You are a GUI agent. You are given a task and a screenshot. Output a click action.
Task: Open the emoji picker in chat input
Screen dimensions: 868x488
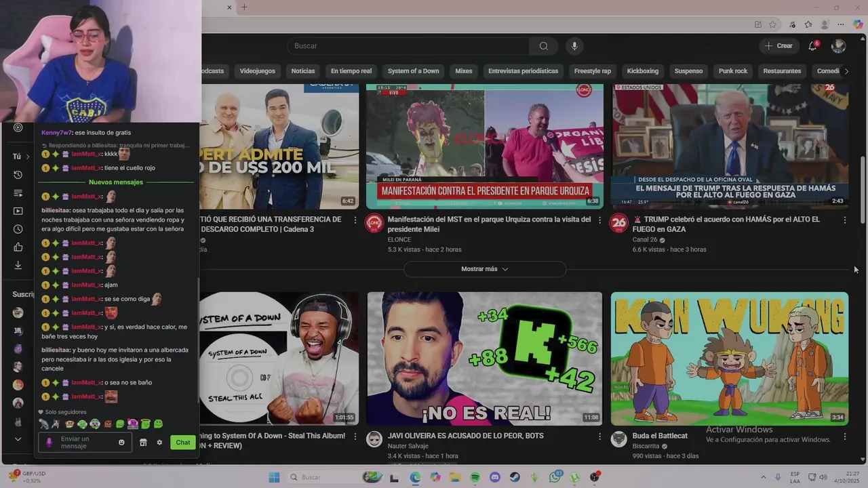pyautogui.click(x=121, y=443)
